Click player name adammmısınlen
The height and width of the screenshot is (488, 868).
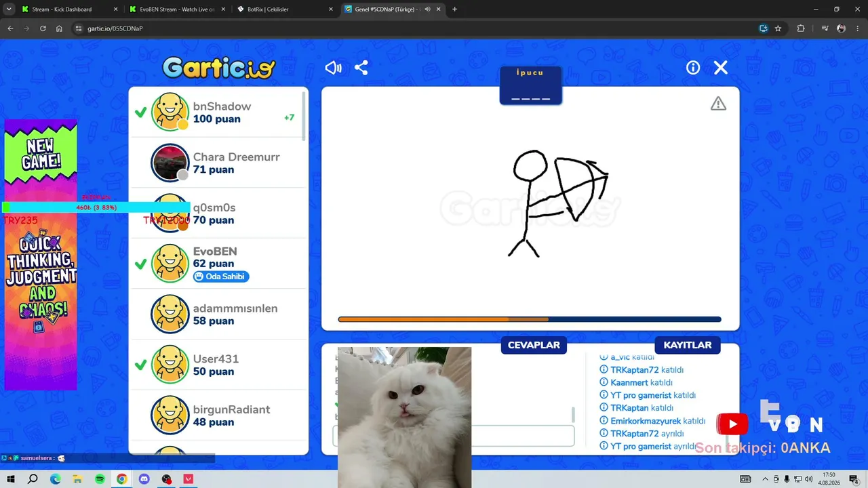[x=235, y=308]
